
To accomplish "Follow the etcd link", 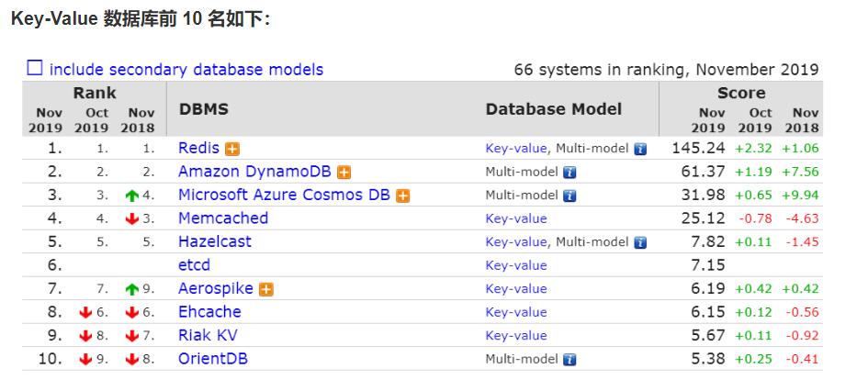I will 194,265.
